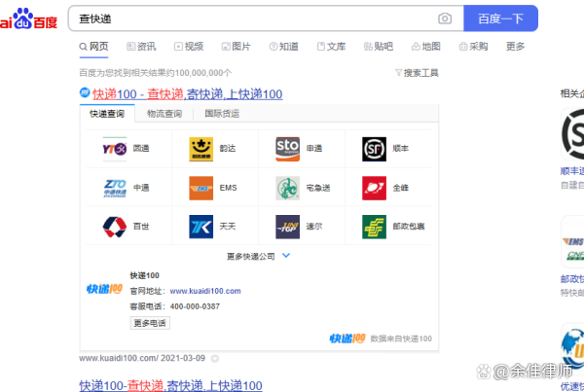Choose the 百世 courier icon
The width and height of the screenshot is (584, 392).
(114, 227)
